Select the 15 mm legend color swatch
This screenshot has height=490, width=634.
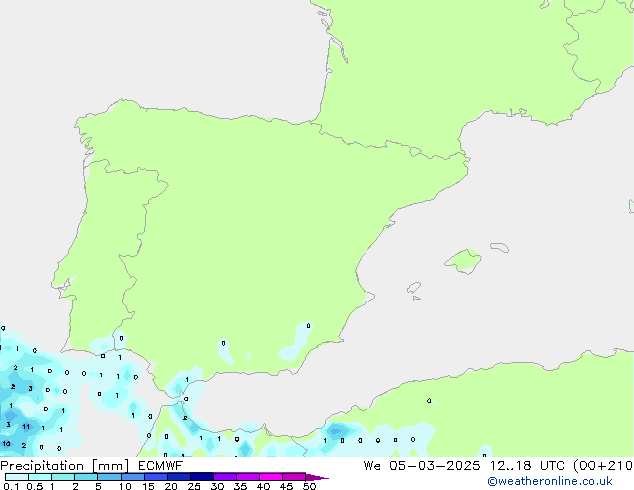click(156, 477)
